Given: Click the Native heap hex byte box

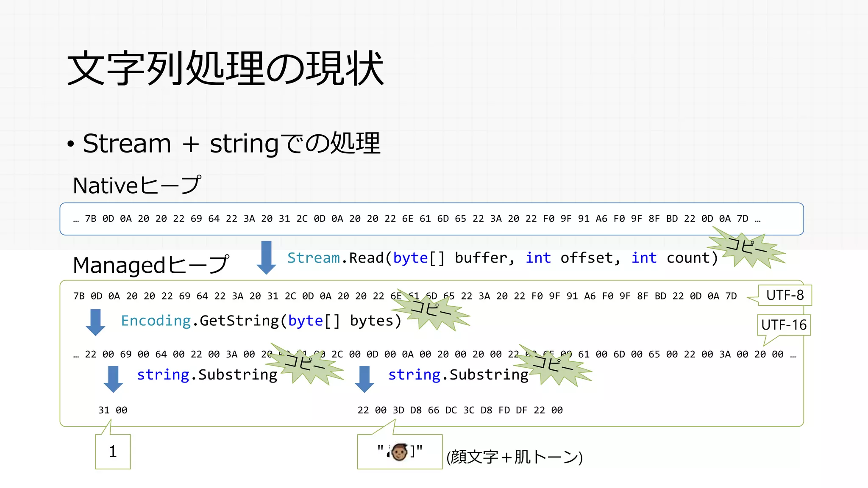Looking at the screenshot, I should [x=431, y=219].
